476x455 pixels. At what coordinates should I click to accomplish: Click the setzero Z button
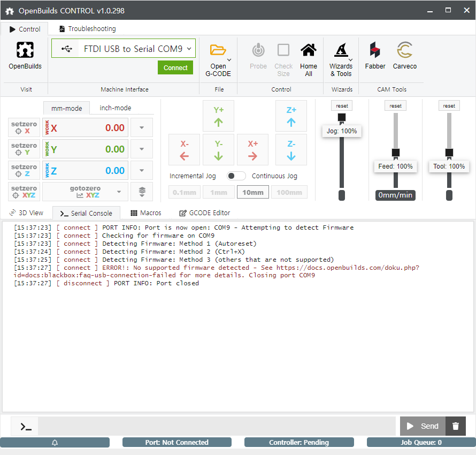click(x=24, y=170)
